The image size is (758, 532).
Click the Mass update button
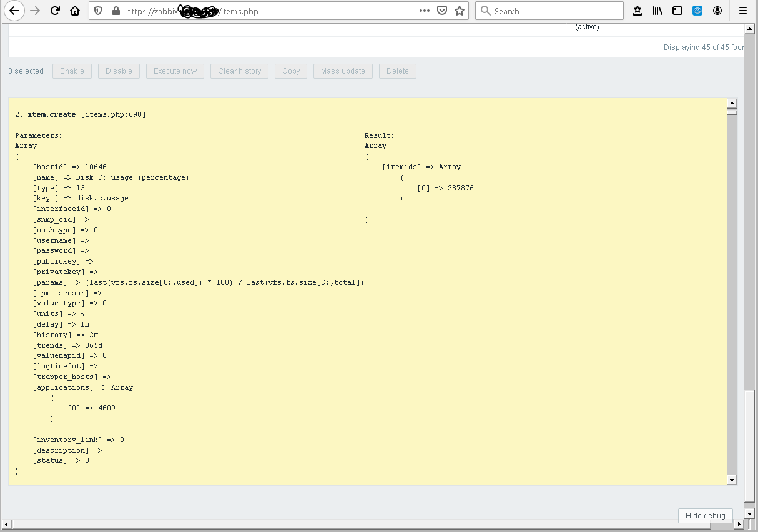tap(343, 71)
